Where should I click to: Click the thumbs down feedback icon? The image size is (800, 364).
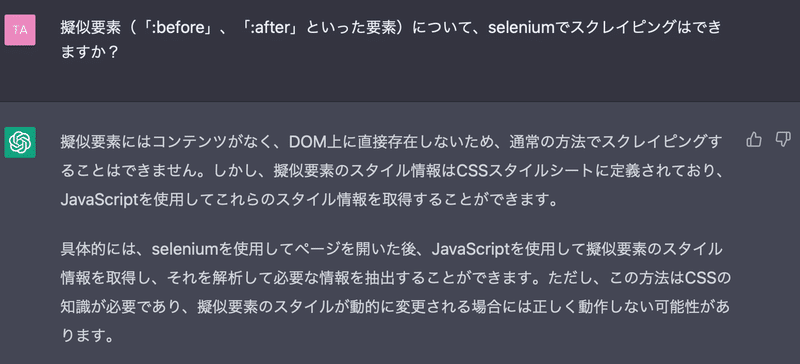(782, 139)
